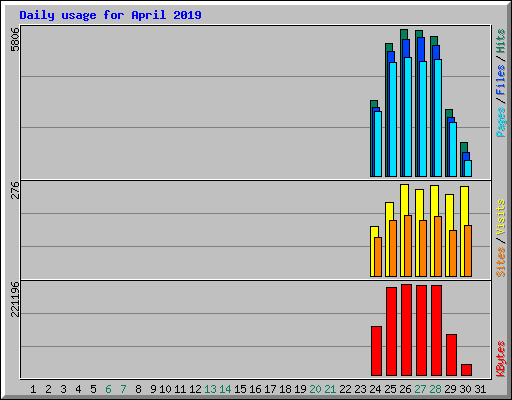Click the y-axis value 221196

pyautogui.click(x=15, y=299)
